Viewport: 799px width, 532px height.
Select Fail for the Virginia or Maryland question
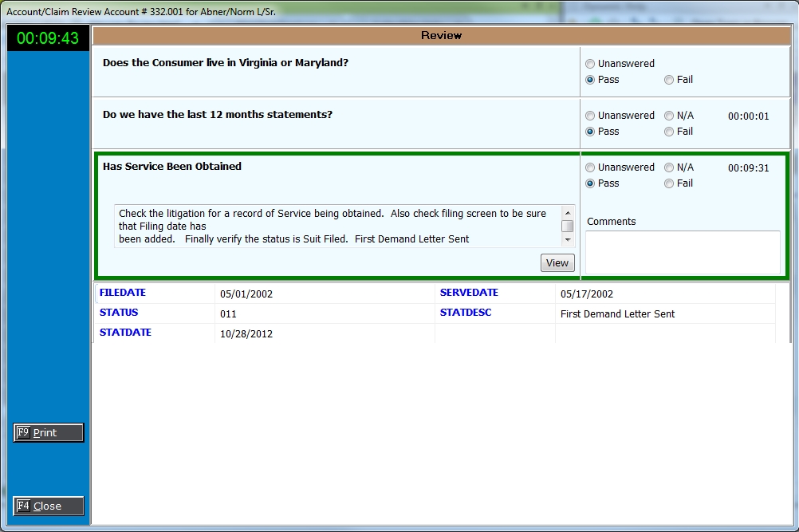(x=669, y=80)
